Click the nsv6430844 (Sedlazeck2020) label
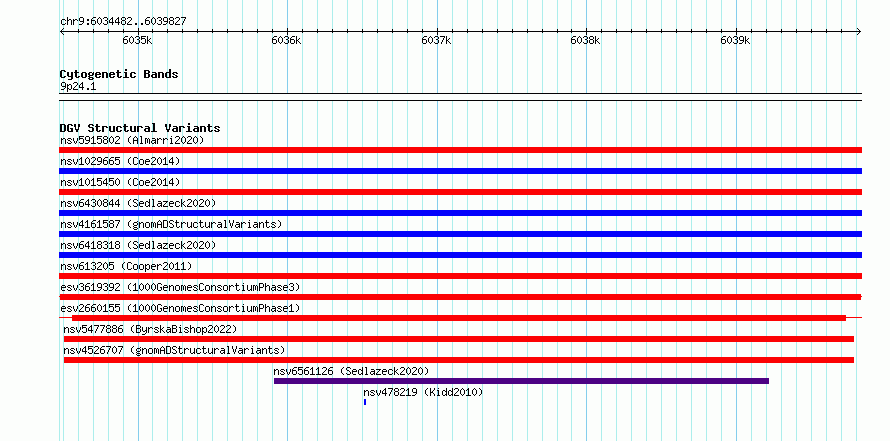Viewport: 890px width, 441px height. coord(138,203)
